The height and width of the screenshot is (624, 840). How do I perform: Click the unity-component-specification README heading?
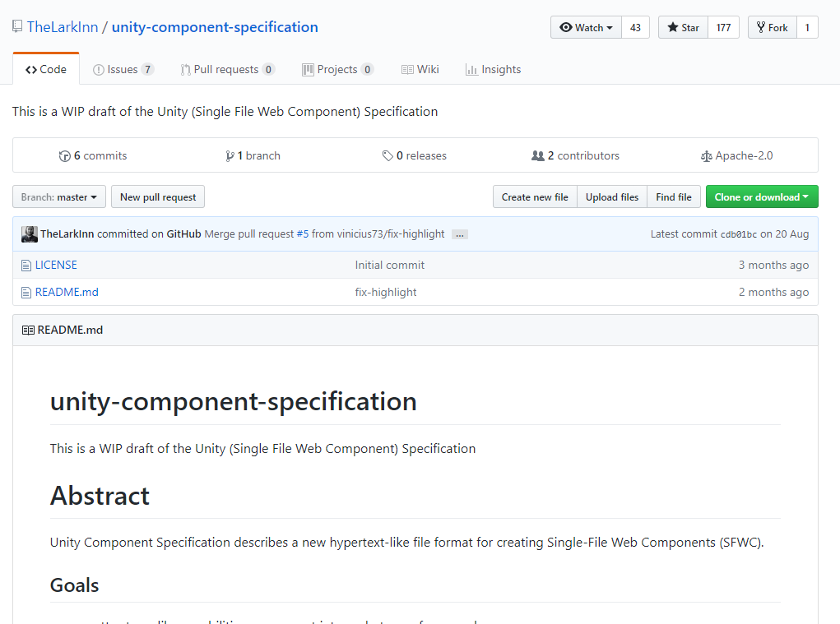pyautogui.click(x=233, y=401)
